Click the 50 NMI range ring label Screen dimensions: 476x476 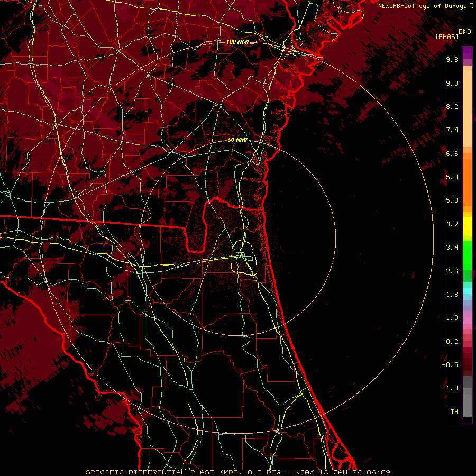[237, 140]
